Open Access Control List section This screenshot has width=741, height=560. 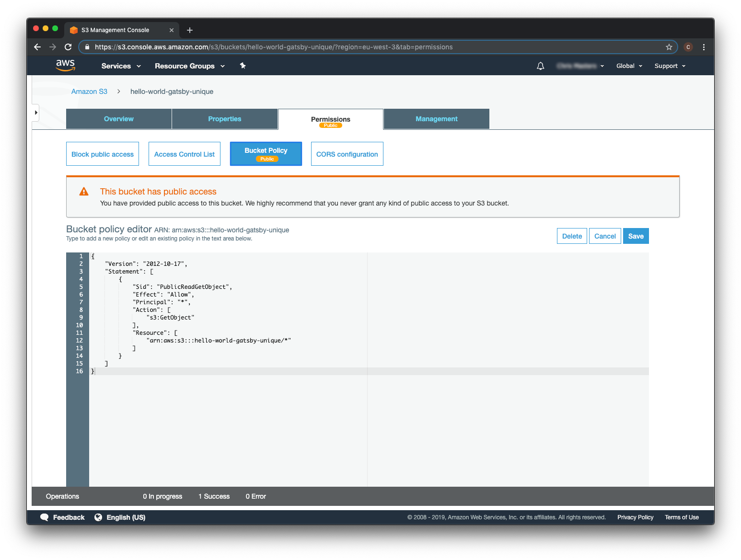click(185, 154)
